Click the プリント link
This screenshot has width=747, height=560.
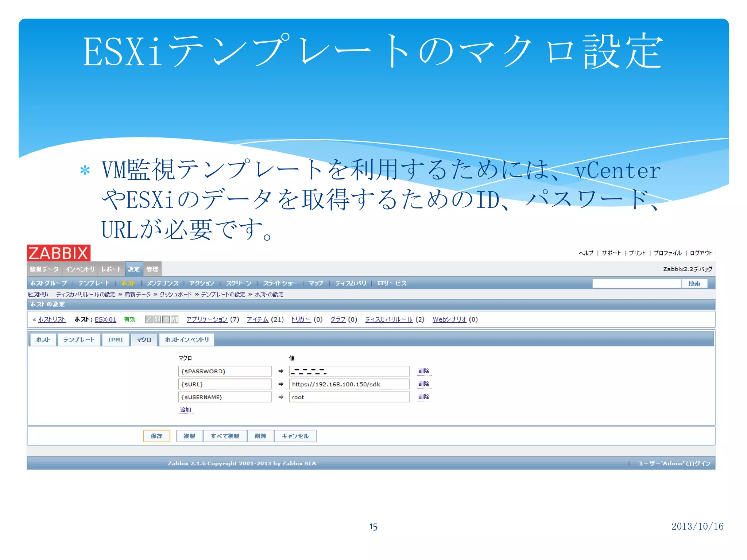[637, 253]
